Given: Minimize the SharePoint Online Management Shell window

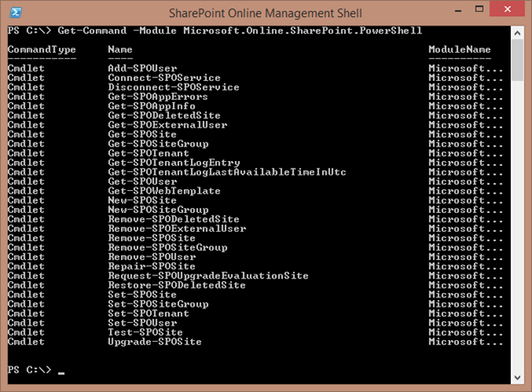Looking at the screenshot, I should 458,11.
